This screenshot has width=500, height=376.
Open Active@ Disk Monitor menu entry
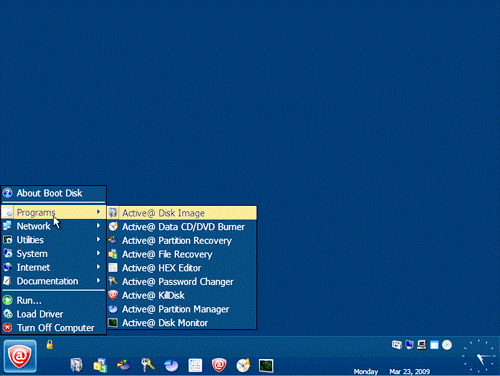182,323
